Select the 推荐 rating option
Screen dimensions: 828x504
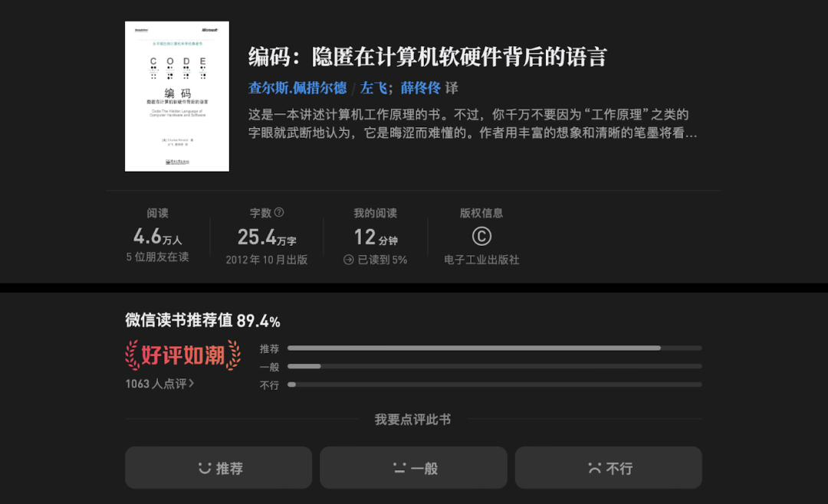pyautogui.click(x=219, y=467)
